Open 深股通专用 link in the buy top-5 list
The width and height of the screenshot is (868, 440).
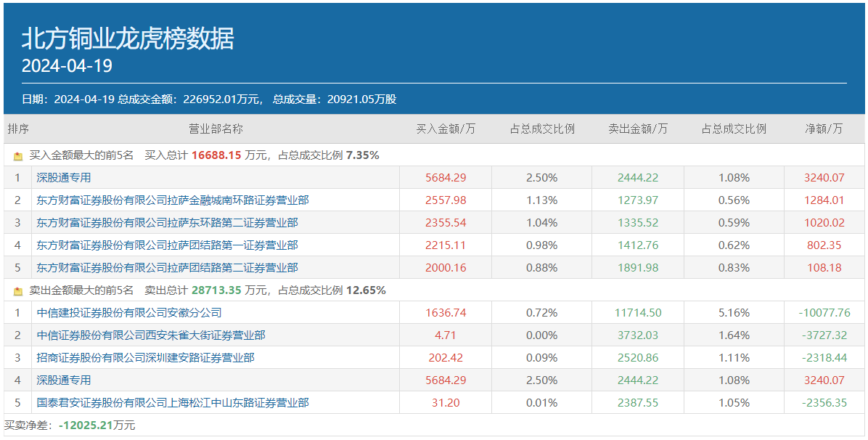[x=64, y=177]
